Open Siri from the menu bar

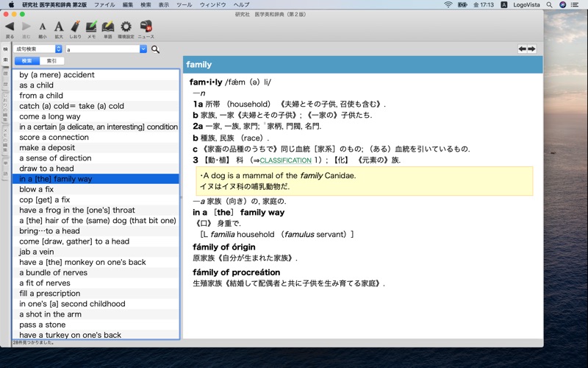tap(562, 4)
